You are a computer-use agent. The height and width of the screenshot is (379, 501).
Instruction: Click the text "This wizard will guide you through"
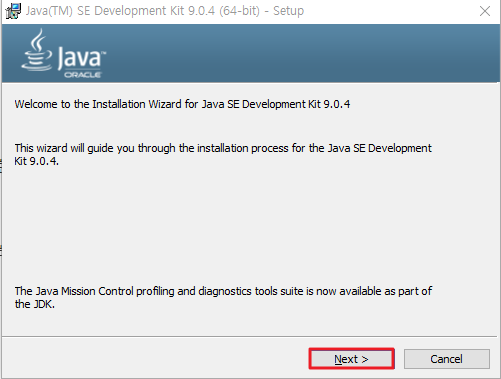coord(223,154)
